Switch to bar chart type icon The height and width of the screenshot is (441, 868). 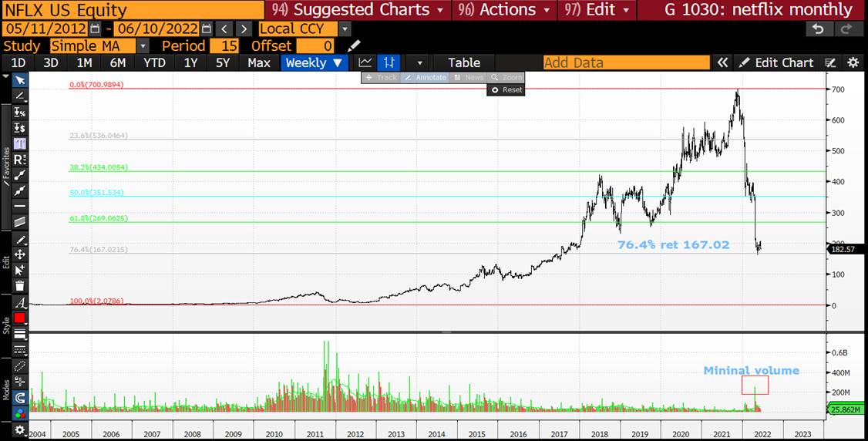[x=389, y=62]
